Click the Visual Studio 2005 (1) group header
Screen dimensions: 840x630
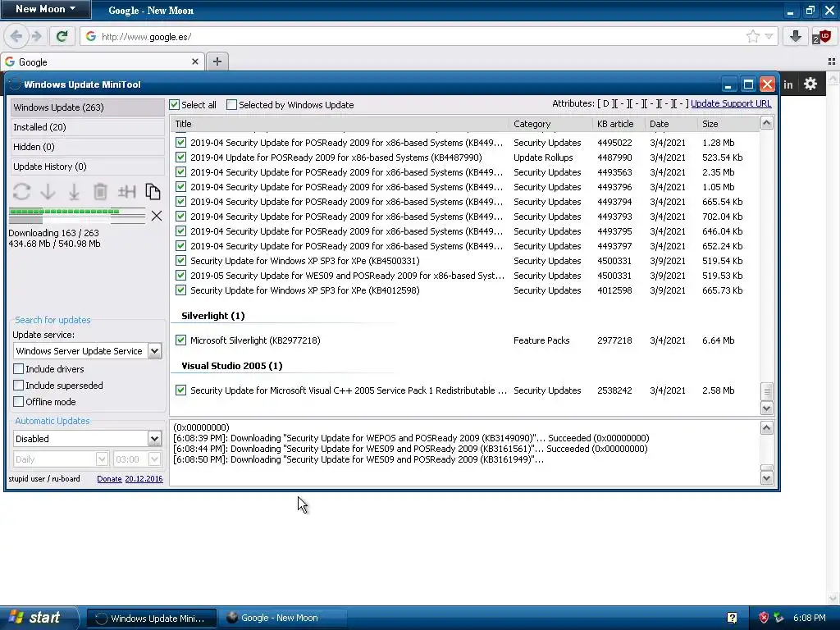pyautogui.click(x=231, y=365)
